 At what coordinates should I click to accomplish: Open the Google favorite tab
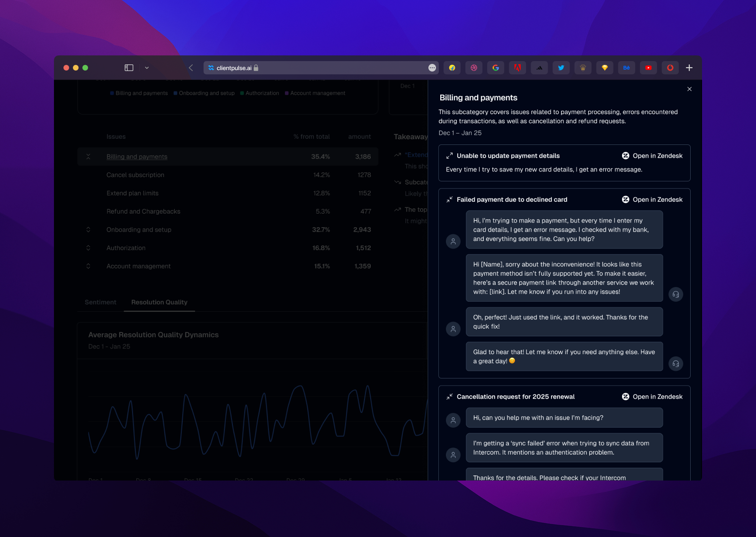(x=496, y=68)
